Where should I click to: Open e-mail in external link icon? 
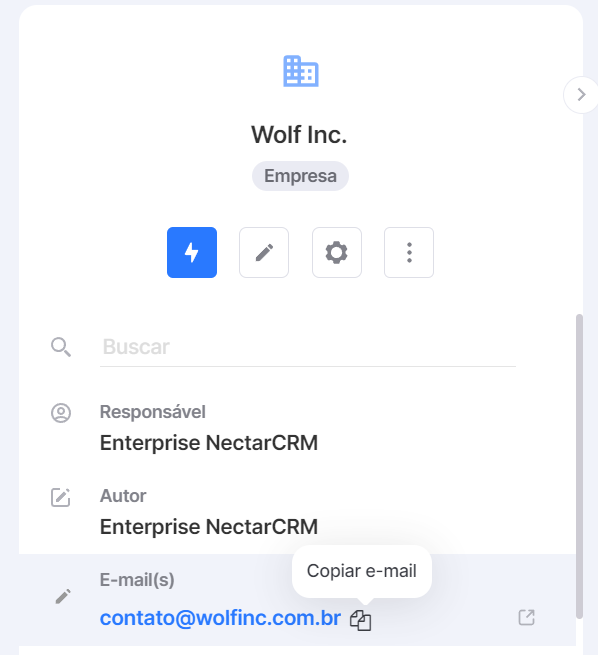pos(526,617)
